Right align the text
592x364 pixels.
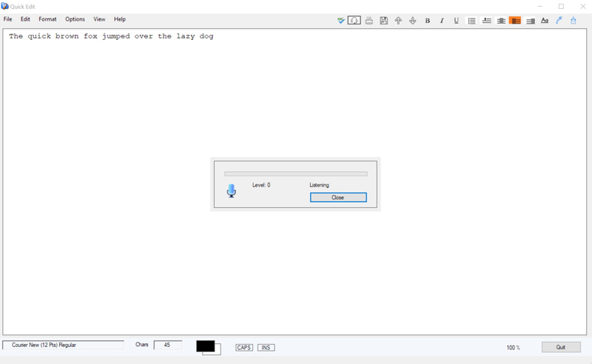point(530,21)
